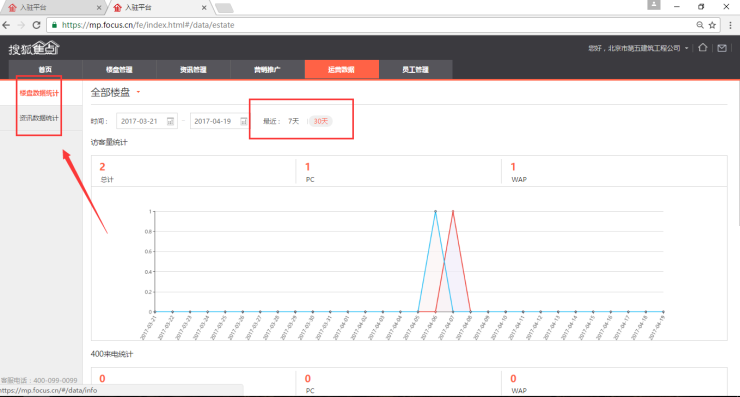Reload the page with the refresh icon

coord(36,25)
